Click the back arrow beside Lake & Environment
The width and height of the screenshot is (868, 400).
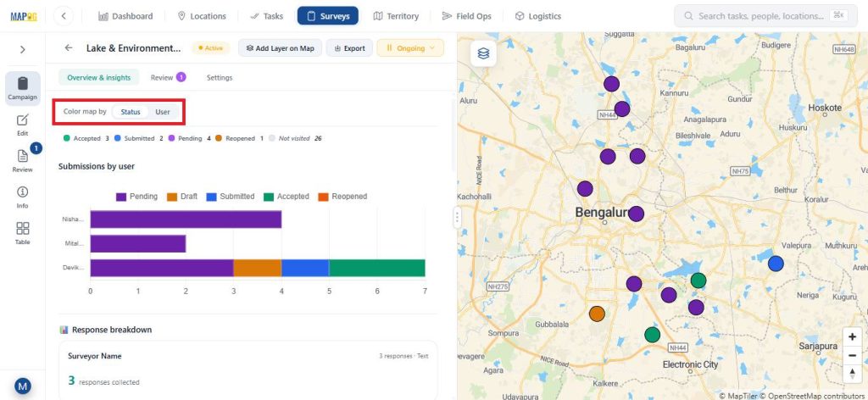coord(69,48)
